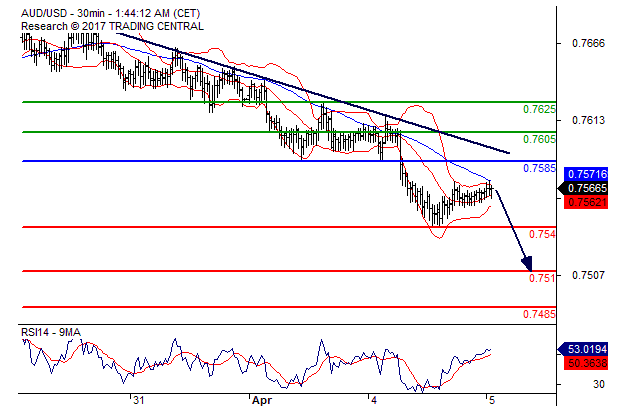This screenshot has width=623, height=416.
Task: Click the 5 date axis label
Action: [492, 400]
